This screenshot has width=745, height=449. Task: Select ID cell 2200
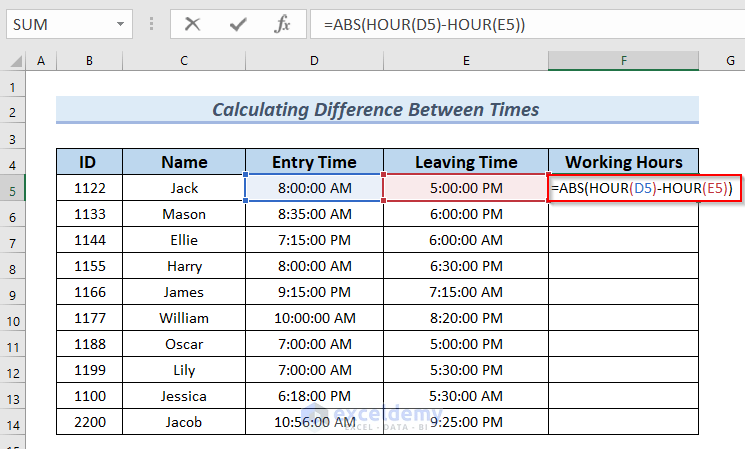(89, 422)
